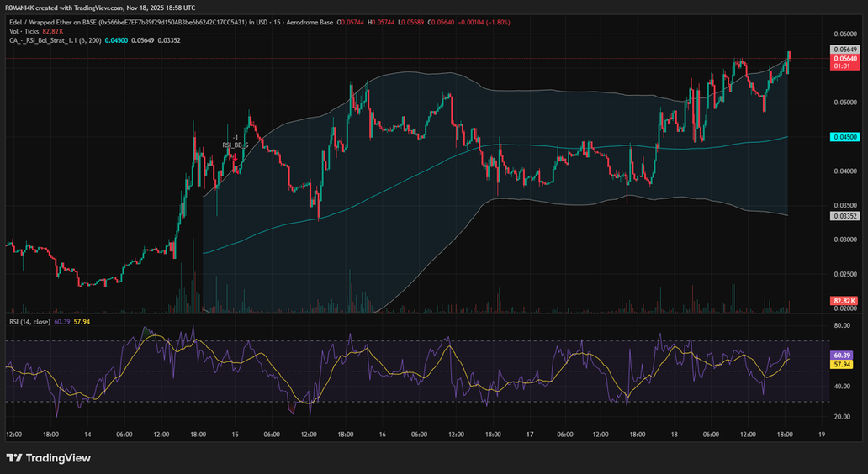Open the RSI (14, close) indicator legend
Image resolution: width=868 pixels, height=474 pixels.
tap(30, 322)
